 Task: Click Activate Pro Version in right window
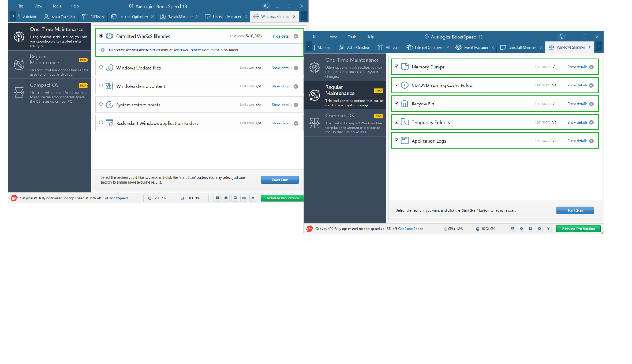578,229
